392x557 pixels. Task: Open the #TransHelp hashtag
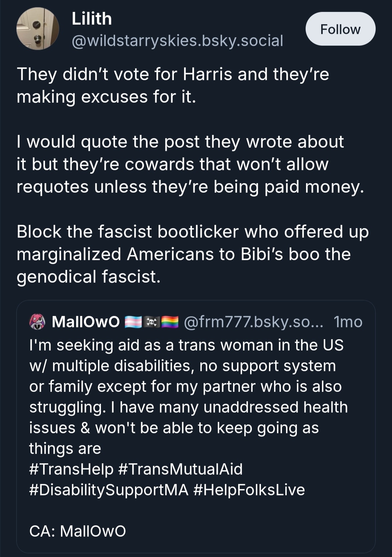(71, 469)
